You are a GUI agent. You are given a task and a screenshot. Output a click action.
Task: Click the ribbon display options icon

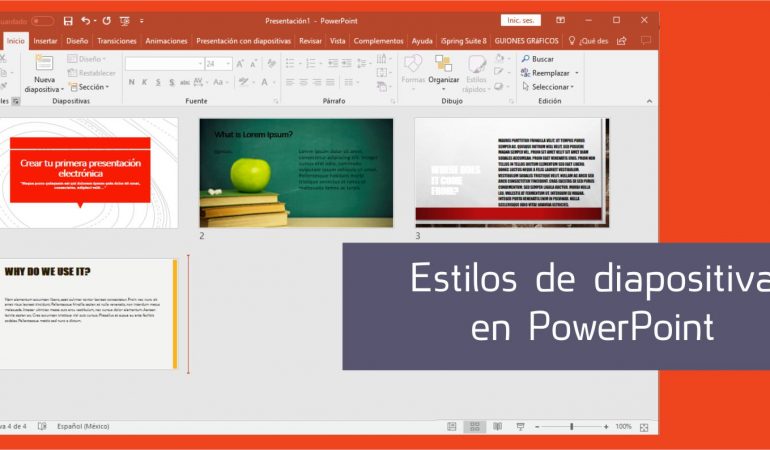click(x=560, y=20)
